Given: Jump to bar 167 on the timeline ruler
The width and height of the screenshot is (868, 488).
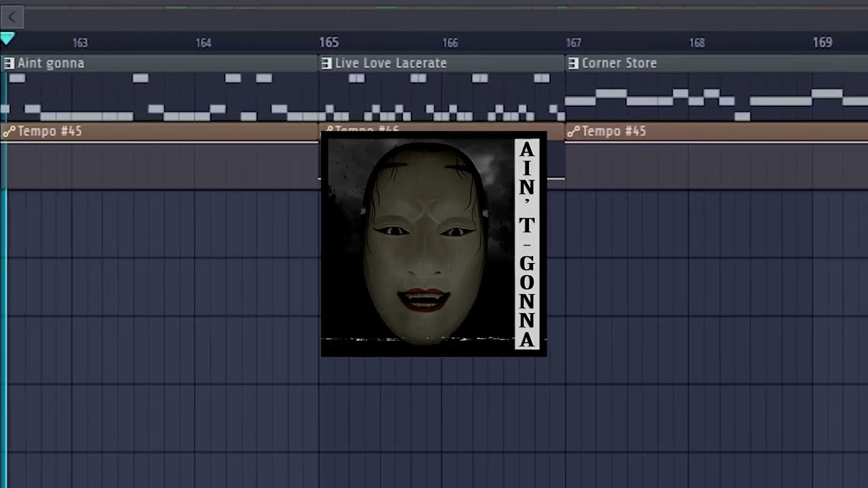Looking at the screenshot, I should tap(574, 43).
